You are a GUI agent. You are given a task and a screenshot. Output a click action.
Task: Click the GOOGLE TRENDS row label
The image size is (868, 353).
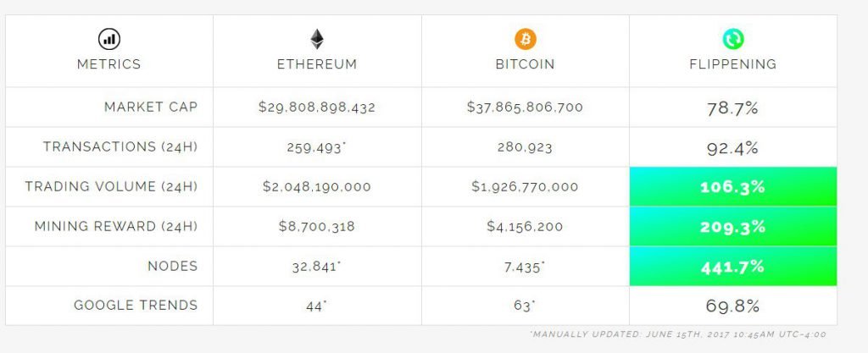(x=136, y=305)
